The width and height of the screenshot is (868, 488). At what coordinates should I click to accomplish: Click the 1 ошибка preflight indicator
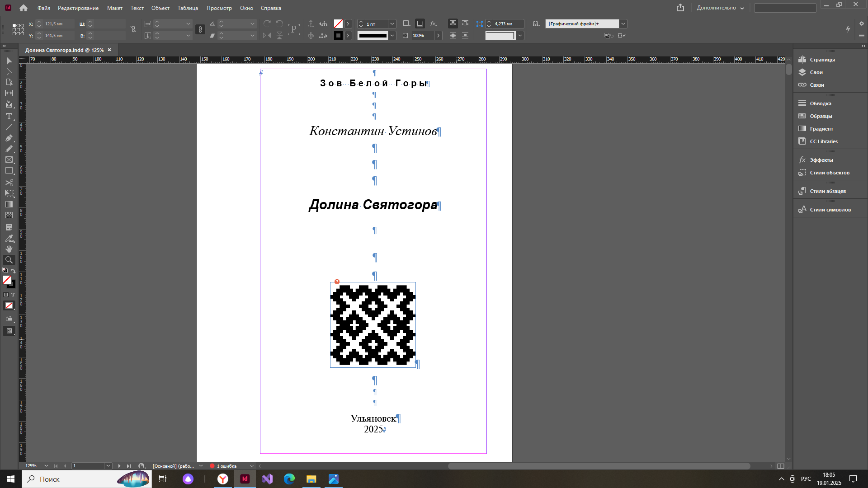(226, 466)
